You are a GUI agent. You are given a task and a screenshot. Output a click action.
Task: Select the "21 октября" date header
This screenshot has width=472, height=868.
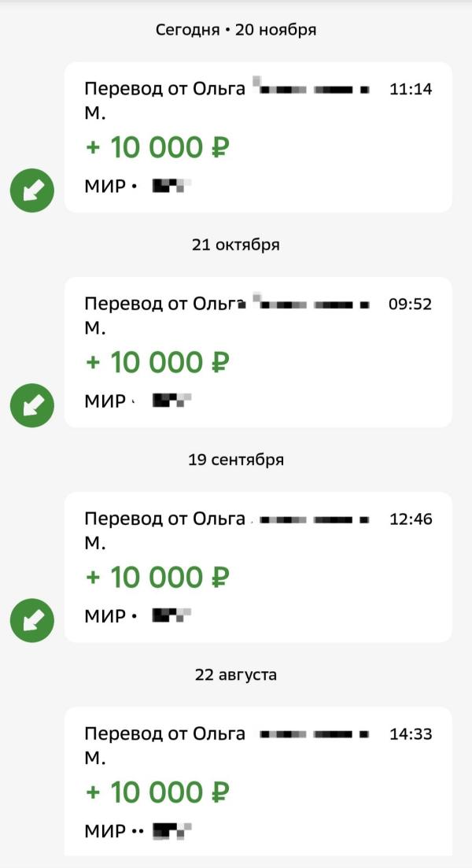[x=236, y=245]
